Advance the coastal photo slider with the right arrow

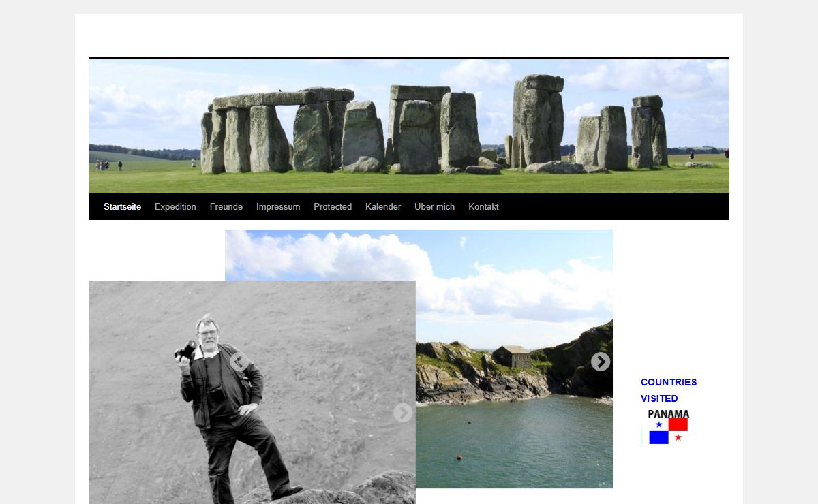click(600, 362)
